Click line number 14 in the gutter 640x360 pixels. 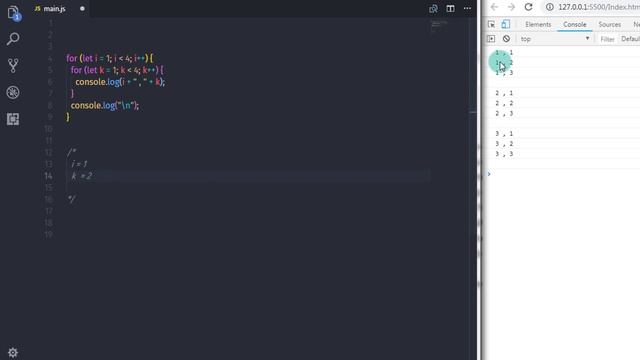point(49,176)
